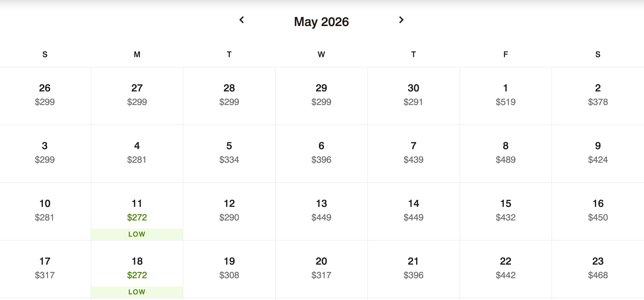Image resolution: width=644 pixels, height=300 pixels.
Task: Choose May 9 with $424 fare
Action: (x=598, y=153)
